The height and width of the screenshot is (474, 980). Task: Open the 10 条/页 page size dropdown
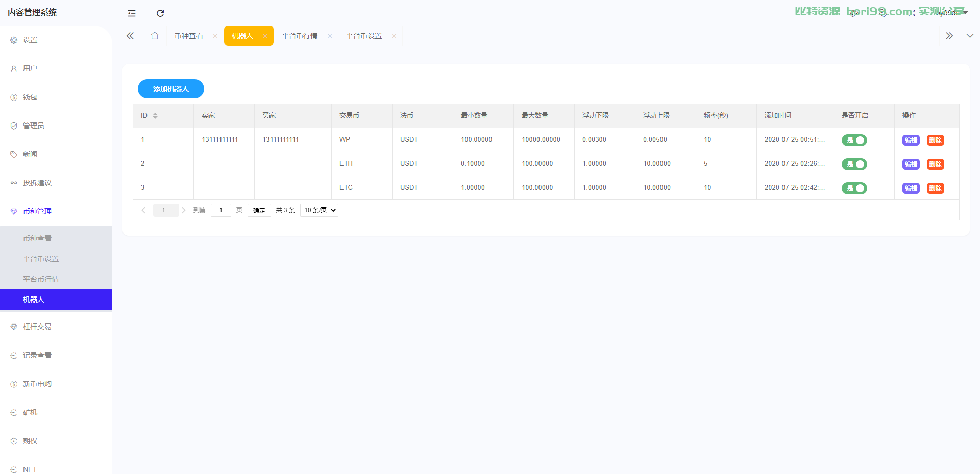pyautogui.click(x=319, y=210)
